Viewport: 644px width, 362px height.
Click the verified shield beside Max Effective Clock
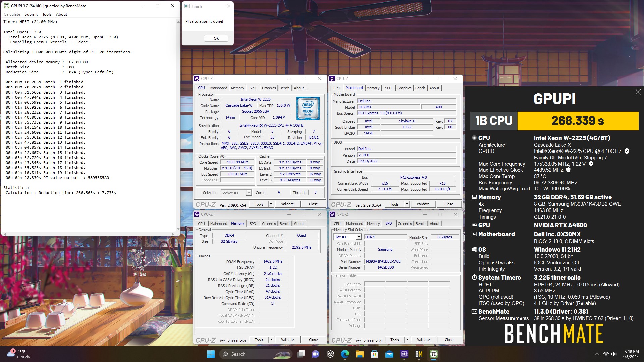coord(568,170)
